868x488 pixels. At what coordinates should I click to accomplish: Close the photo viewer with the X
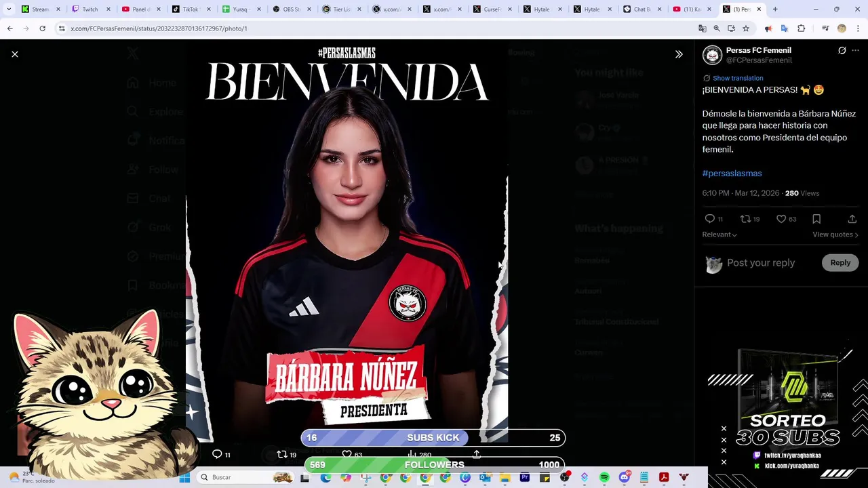click(15, 54)
